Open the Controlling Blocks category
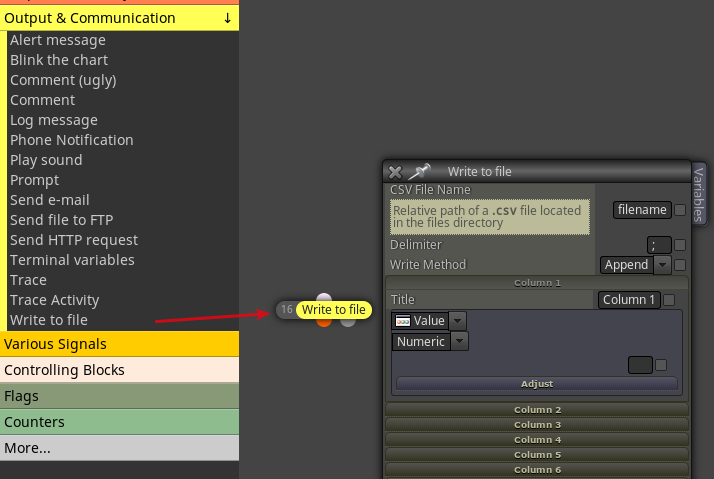Viewport: 714px width, 479px height. coord(119,370)
